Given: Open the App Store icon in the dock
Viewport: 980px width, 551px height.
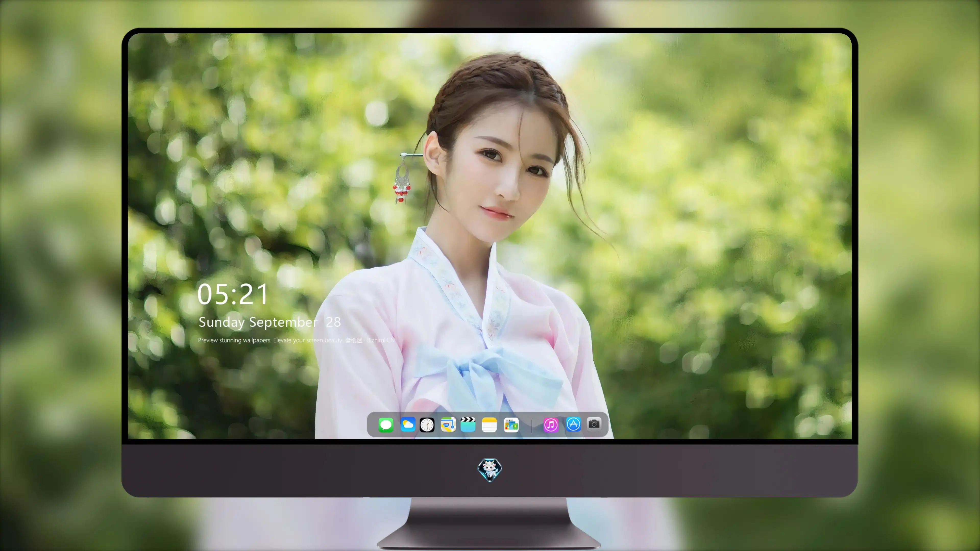Looking at the screenshot, I should pyautogui.click(x=573, y=424).
